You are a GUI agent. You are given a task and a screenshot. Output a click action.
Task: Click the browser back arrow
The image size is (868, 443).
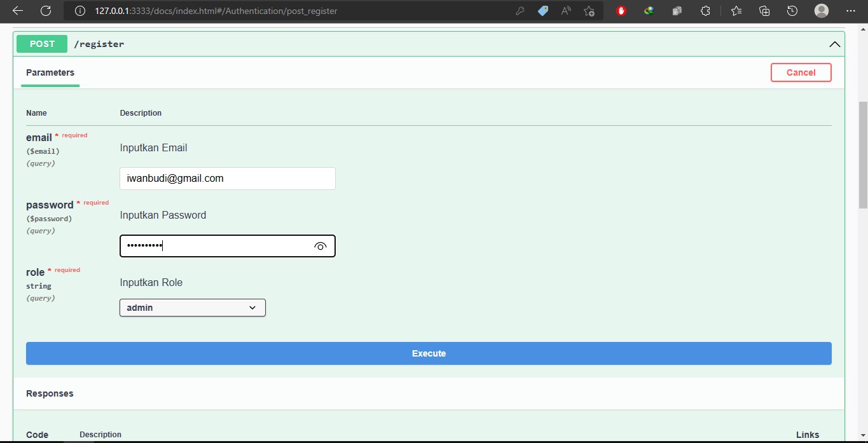tap(18, 11)
